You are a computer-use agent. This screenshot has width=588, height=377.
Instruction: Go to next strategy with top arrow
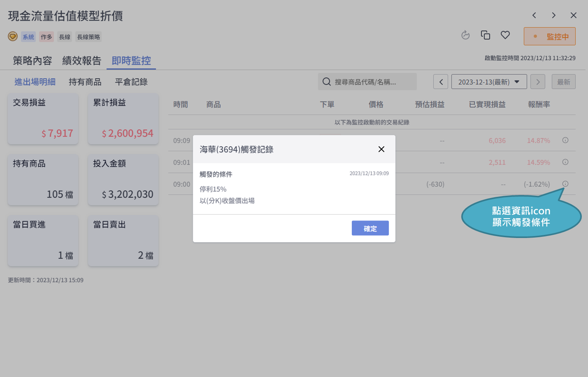click(x=553, y=16)
